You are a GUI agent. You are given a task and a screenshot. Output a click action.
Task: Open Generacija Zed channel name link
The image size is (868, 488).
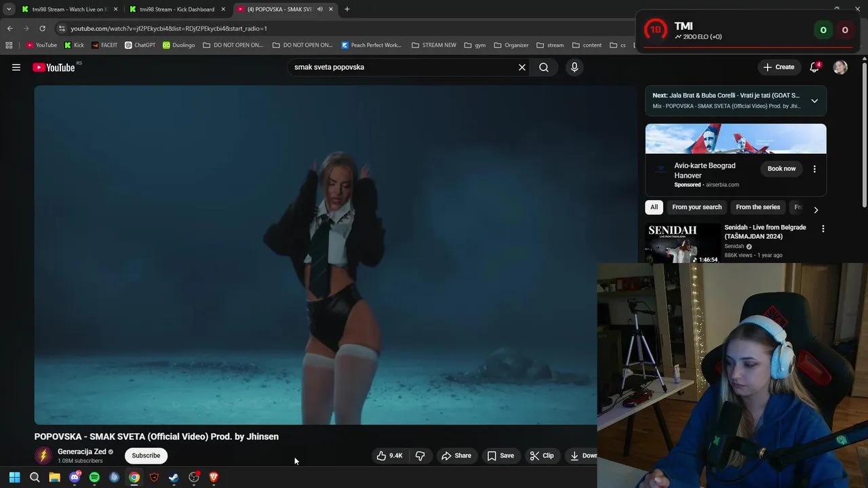tap(81, 451)
